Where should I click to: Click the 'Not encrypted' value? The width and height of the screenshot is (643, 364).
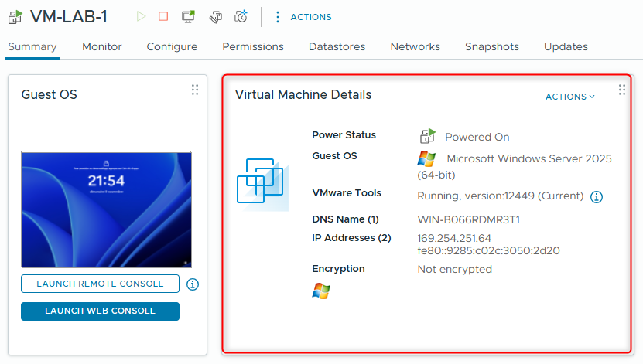point(455,270)
